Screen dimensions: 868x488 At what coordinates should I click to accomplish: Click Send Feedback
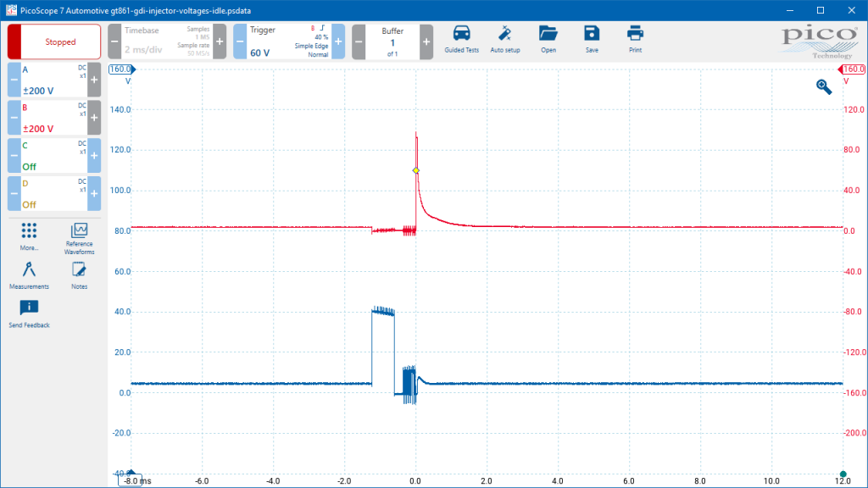[x=29, y=314]
